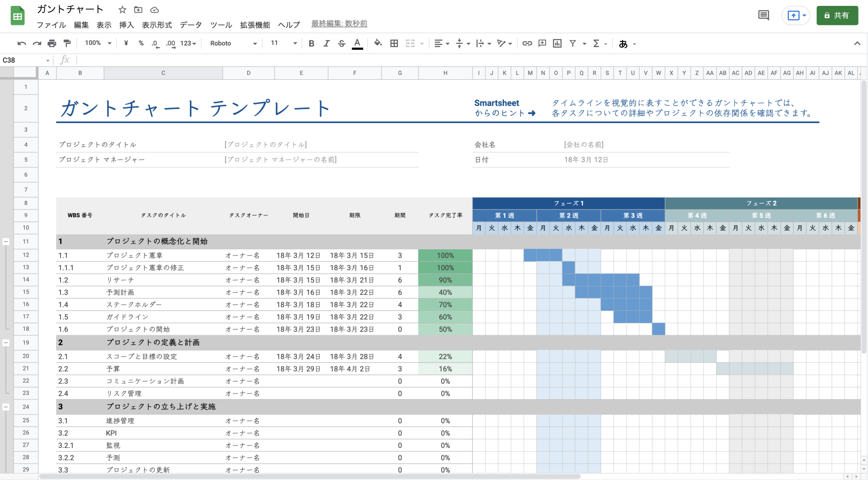Open the zoom level dropdown
This screenshot has width=868, height=480.
97,43
